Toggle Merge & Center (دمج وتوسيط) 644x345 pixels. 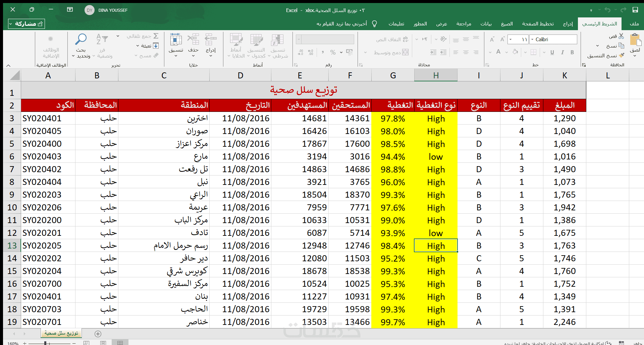click(x=391, y=52)
